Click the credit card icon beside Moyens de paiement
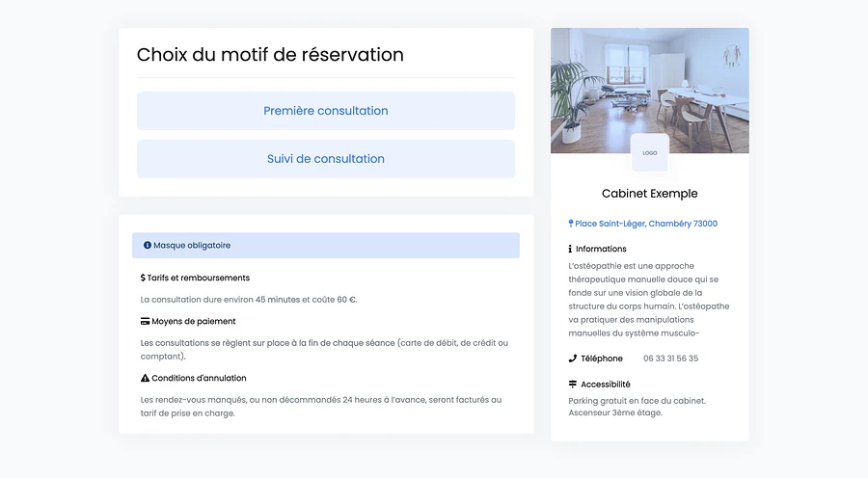Viewport: 868px width, 478px height. tap(145, 322)
